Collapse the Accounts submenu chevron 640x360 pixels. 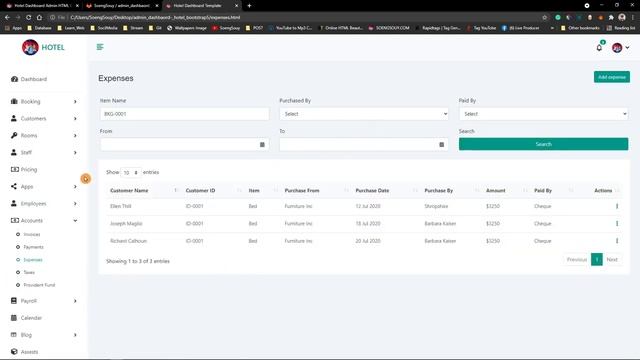75,220
